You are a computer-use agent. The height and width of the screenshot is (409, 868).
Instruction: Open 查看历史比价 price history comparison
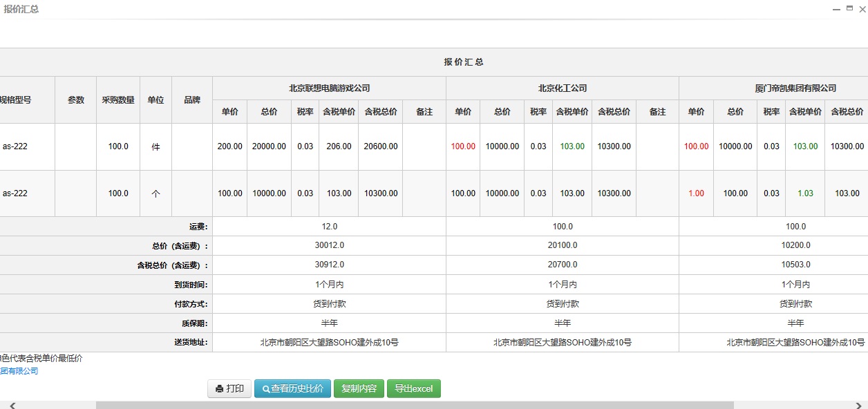292,389
